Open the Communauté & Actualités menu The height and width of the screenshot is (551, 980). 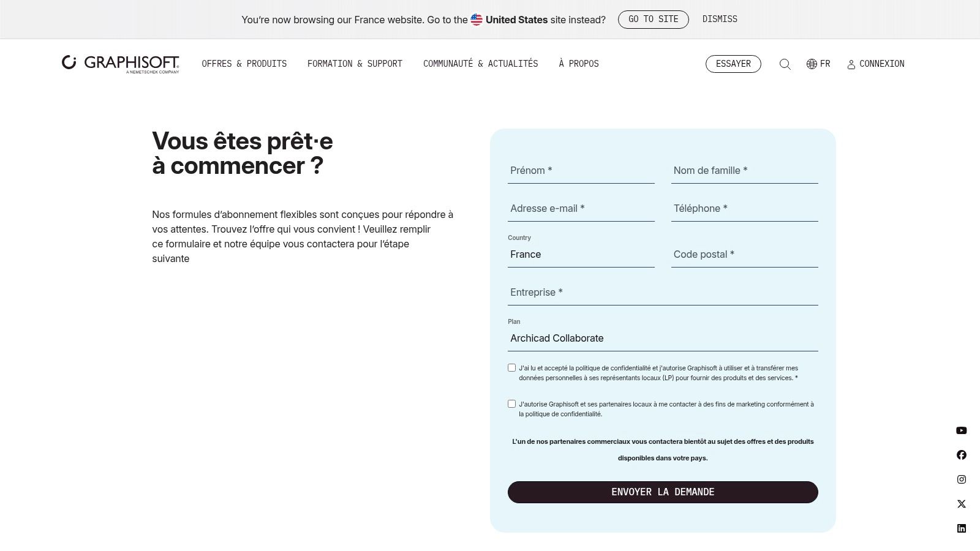tap(480, 64)
